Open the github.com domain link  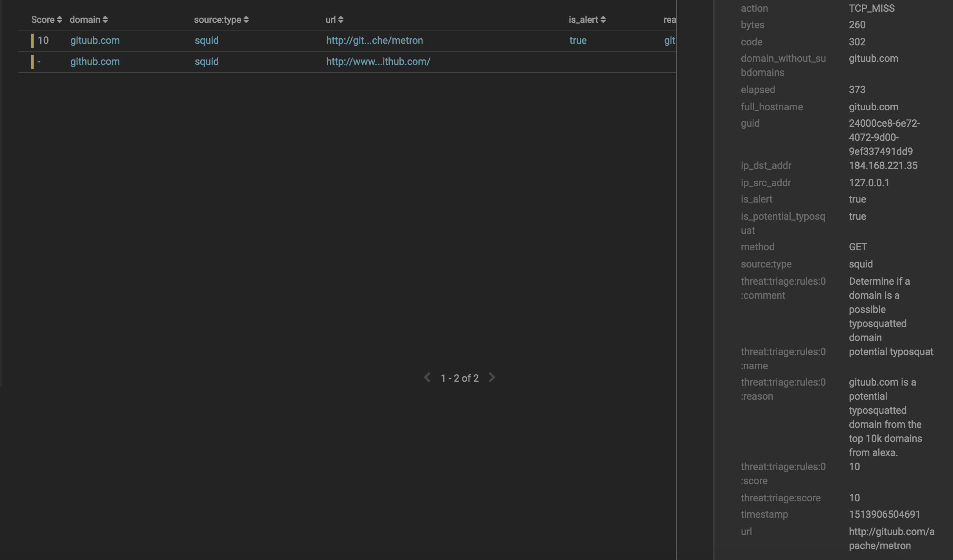[95, 62]
